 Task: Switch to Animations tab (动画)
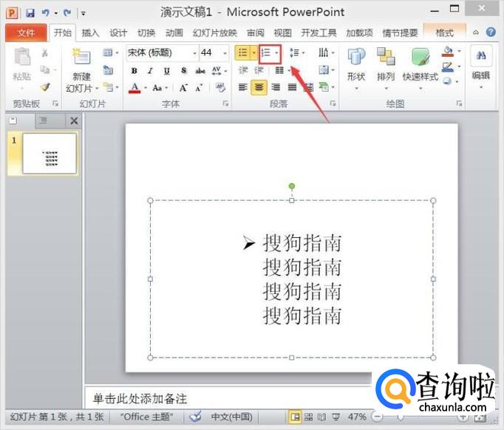pos(174,33)
